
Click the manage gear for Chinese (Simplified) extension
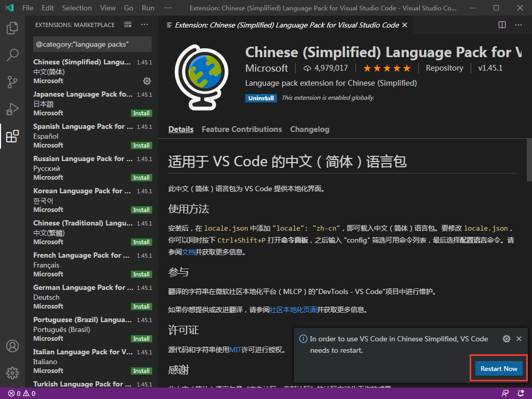(147, 81)
